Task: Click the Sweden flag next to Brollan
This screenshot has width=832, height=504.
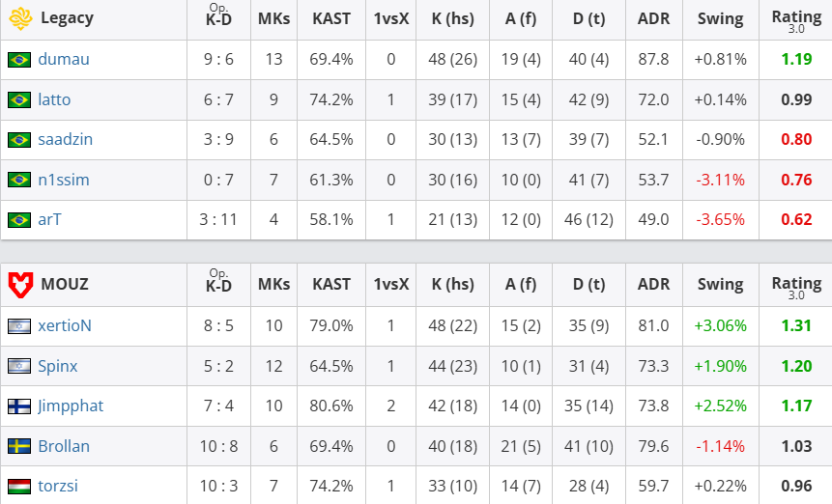Action: pos(18,447)
